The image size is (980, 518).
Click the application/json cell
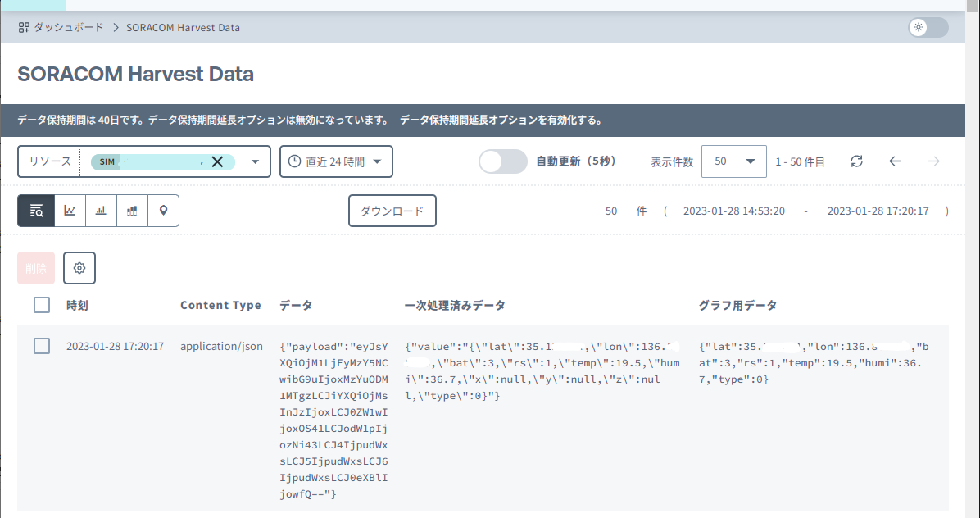222,346
